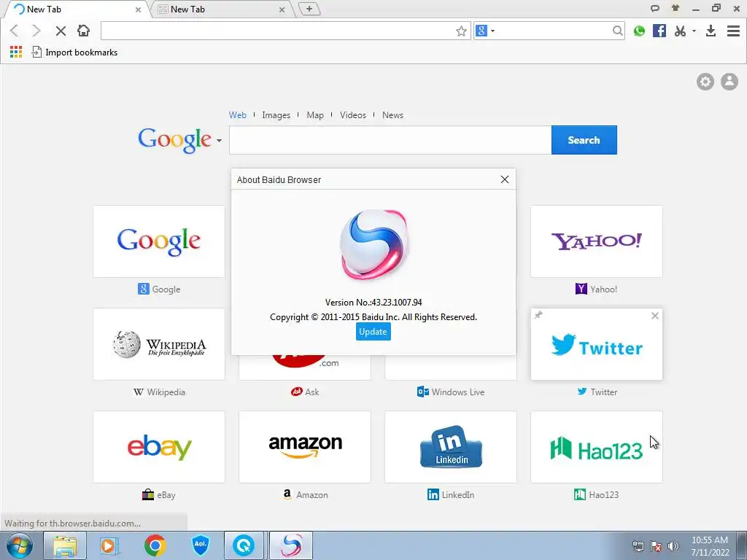Open the LinkedIn speed dial tile
The height and width of the screenshot is (560, 747).
tap(451, 447)
